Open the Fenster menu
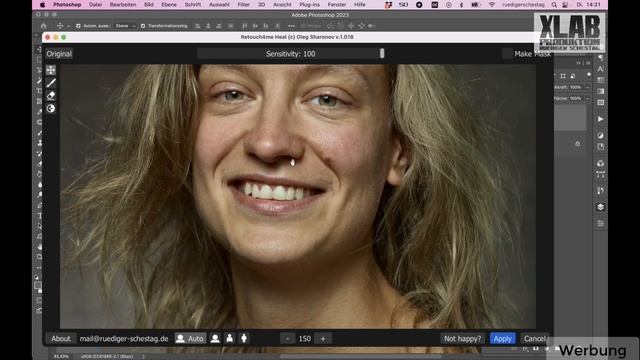Image resolution: width=640 pixels, height=360 pixels. click(337, 4)
